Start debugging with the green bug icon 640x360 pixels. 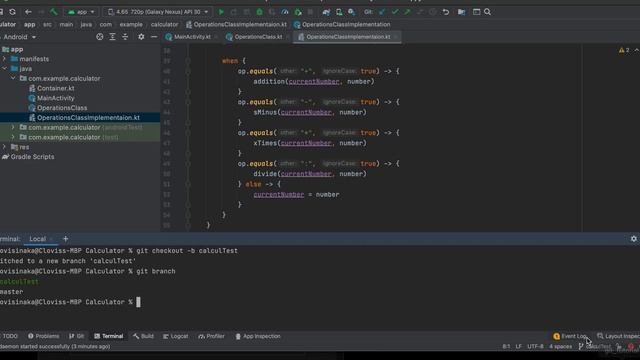point(260,12)
